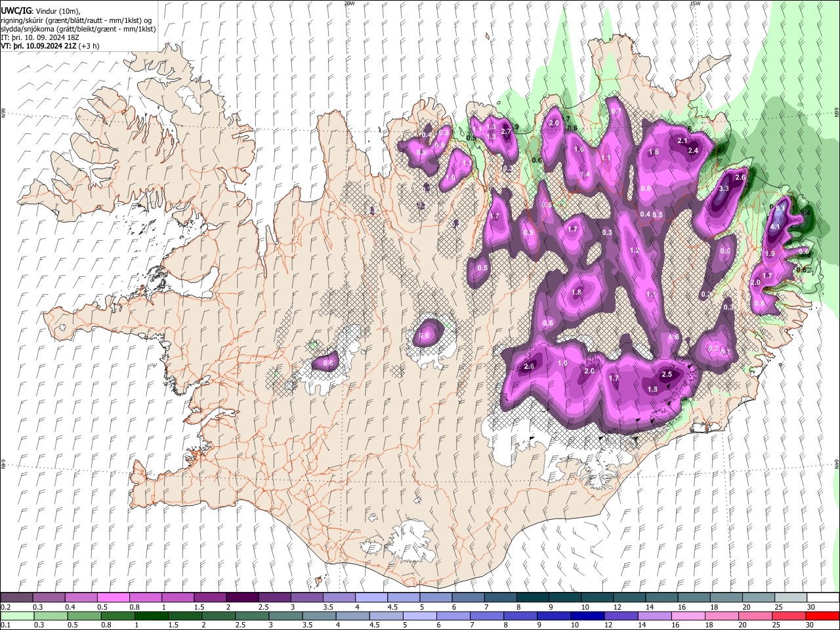The width and height of the screenshot is (840, 630).
Task: Click the 1.4 snowfall value label
Action: (x=585, y=175)
